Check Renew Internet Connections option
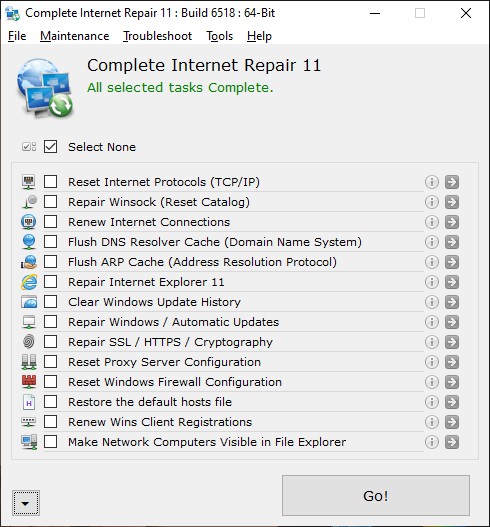 coord(50,222)
